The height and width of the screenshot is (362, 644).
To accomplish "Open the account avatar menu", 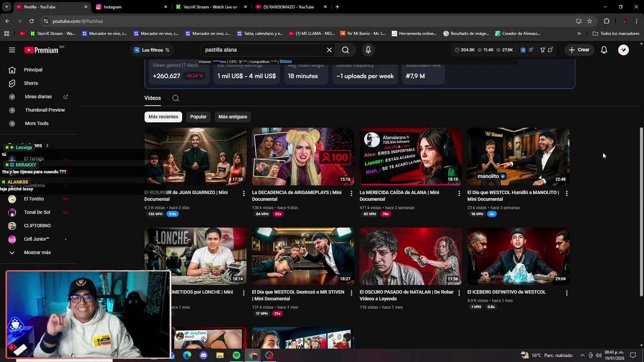I will coord(623,50).
